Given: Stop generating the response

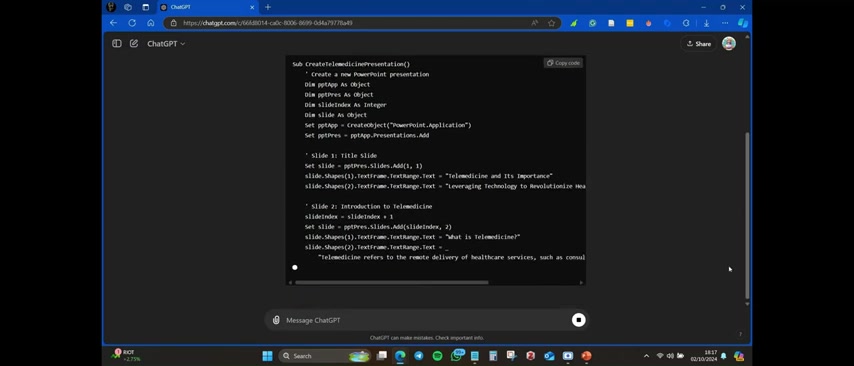Looking at the screenshot, I should click(578, 320).
